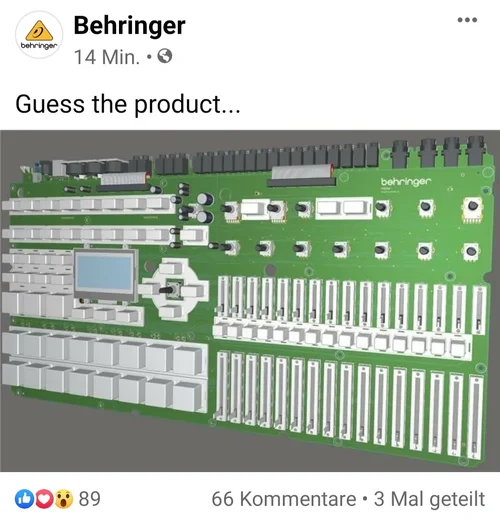
Task: Click the Guess the product... post text
Action: [x=128, y=105]
